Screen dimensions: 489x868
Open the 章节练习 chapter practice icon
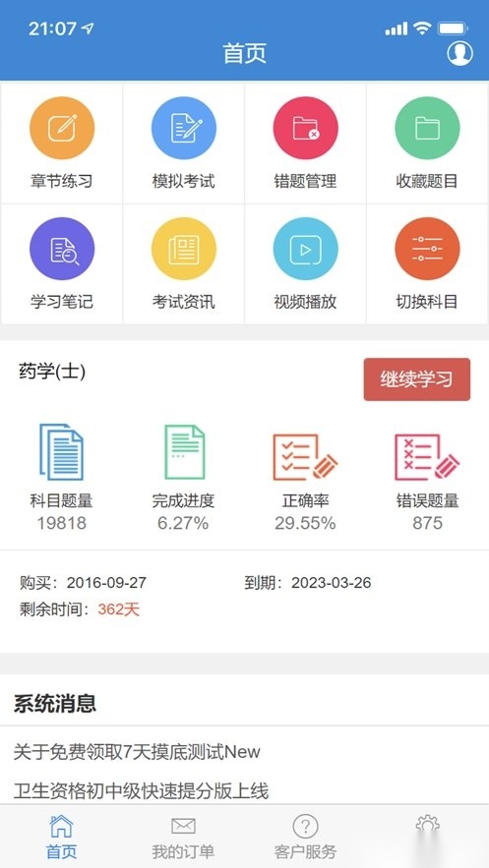point(61,129)
